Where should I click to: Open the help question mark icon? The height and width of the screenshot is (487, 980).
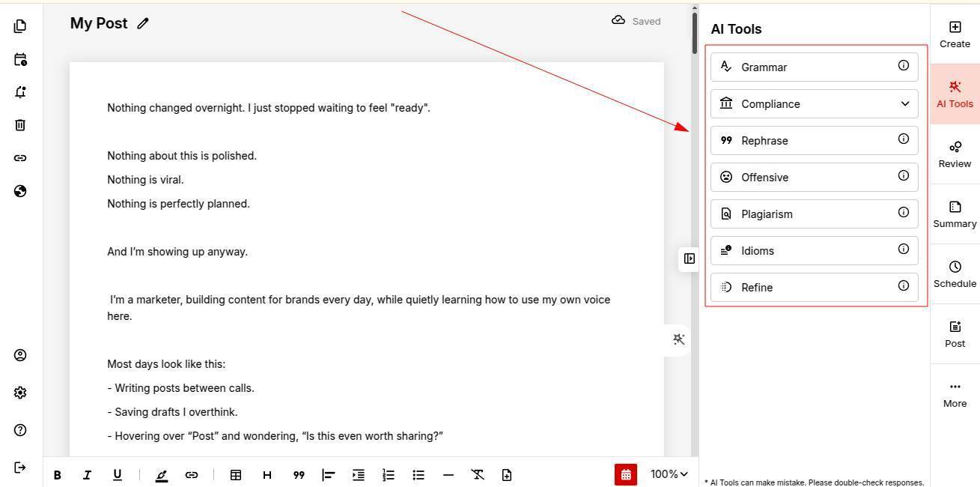tap(20, 430)
